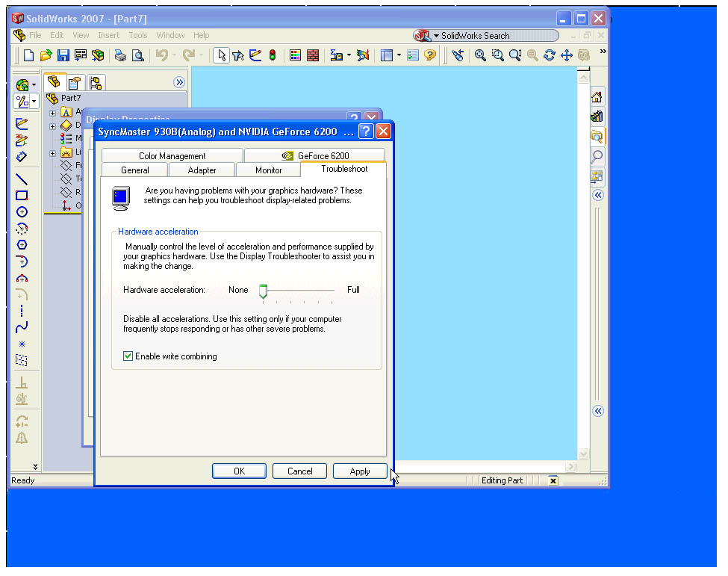This screenshot has width=728, height=576.
Task: Click the OK button in the dialog
Action: 239,471
